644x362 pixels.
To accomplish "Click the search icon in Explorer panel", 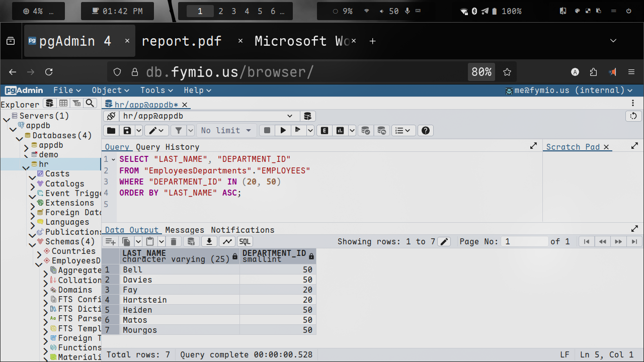I will [90, 103].
